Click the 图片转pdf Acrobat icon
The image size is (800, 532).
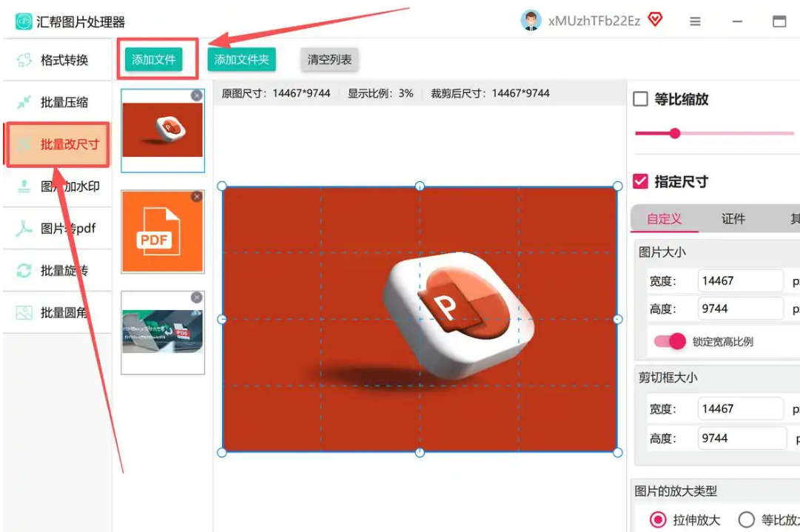[24, 228]
